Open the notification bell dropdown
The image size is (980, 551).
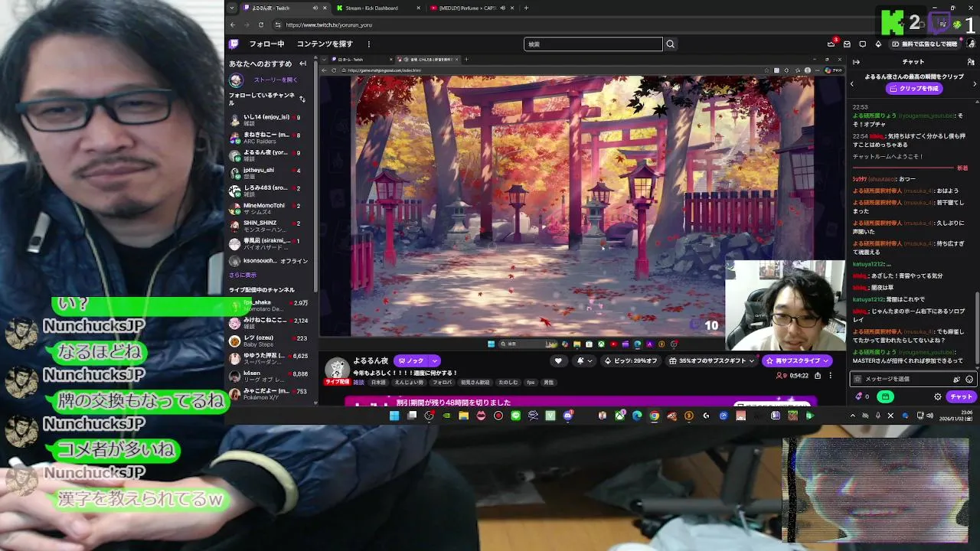coord(583,360)
